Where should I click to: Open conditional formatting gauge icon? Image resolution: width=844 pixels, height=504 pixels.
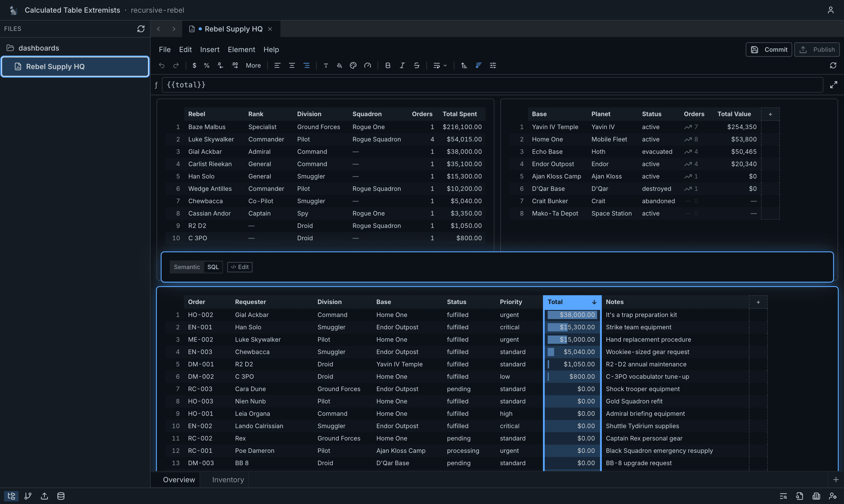368,65
